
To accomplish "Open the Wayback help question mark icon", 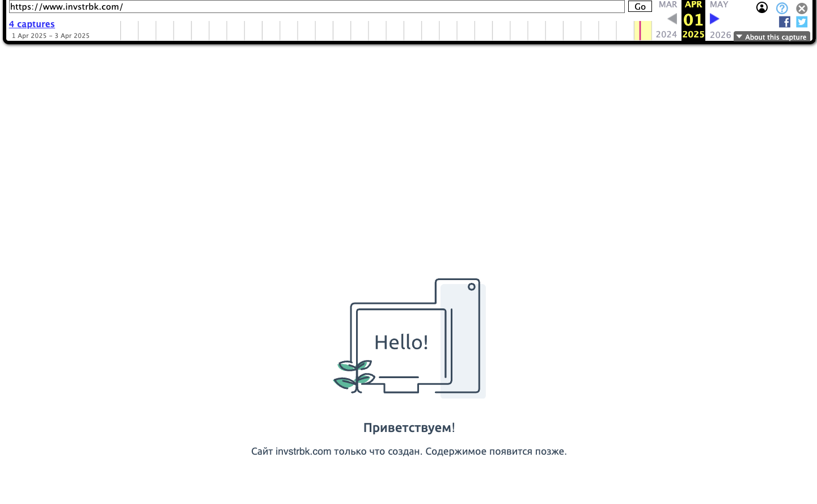I will pos(782,8).
